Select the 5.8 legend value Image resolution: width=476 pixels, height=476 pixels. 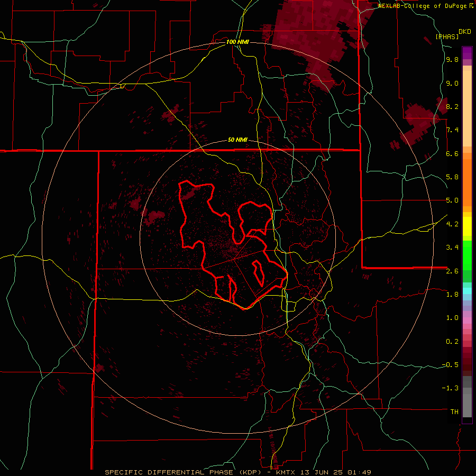[x=452, y=177]
